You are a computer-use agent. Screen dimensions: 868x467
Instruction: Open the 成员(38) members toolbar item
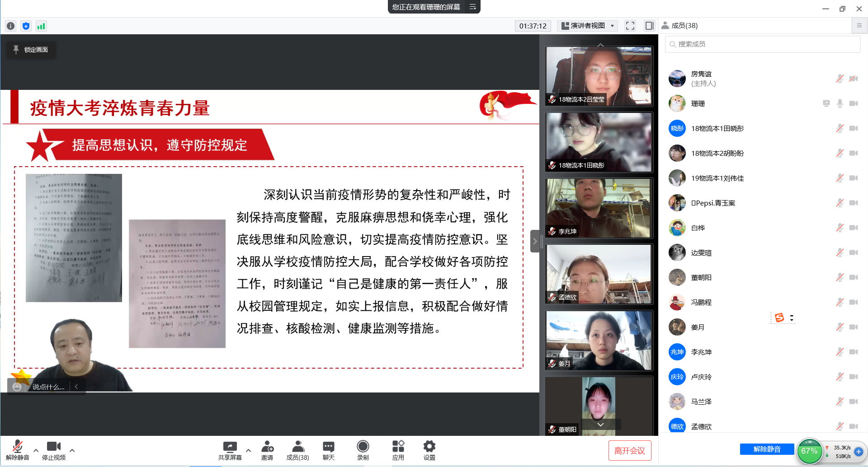pyautogui.click(x=297, y=450)
